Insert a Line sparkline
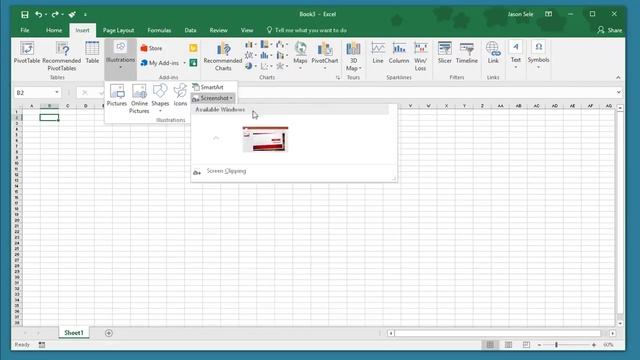The height and width of the screenshot is (360, 640). (378, 53)
